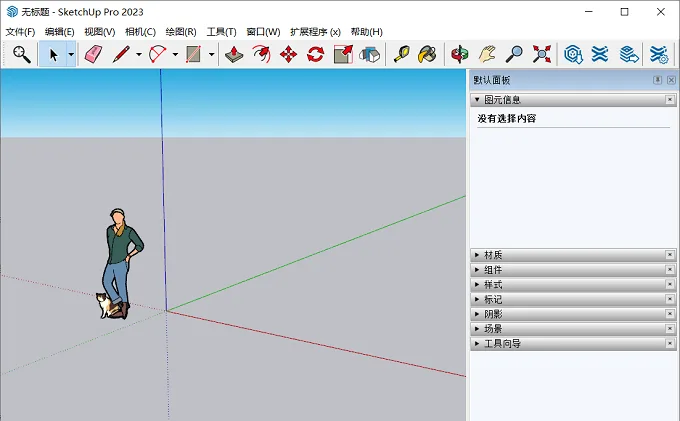680x421 pixels.
Task: Click the 没有选择内容 text
Action: [507, 119]
